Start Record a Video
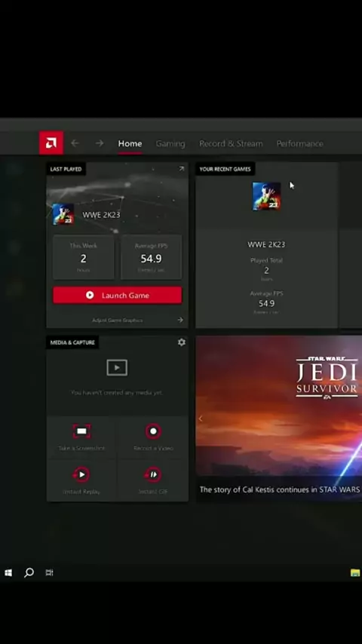 click(153, 431)
